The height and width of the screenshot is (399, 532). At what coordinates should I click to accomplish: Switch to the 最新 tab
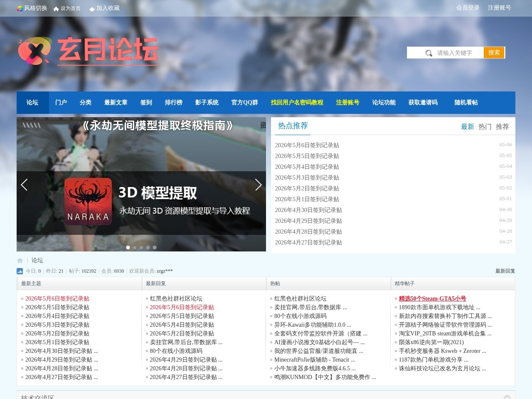468,126
